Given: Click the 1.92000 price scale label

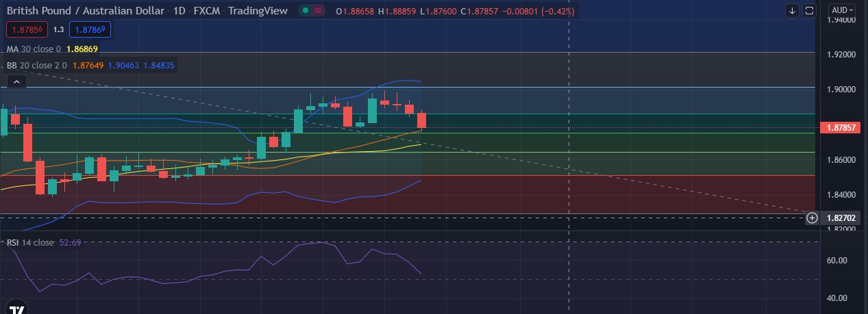Looking at the screenshot, I should (x=841, y=54).
